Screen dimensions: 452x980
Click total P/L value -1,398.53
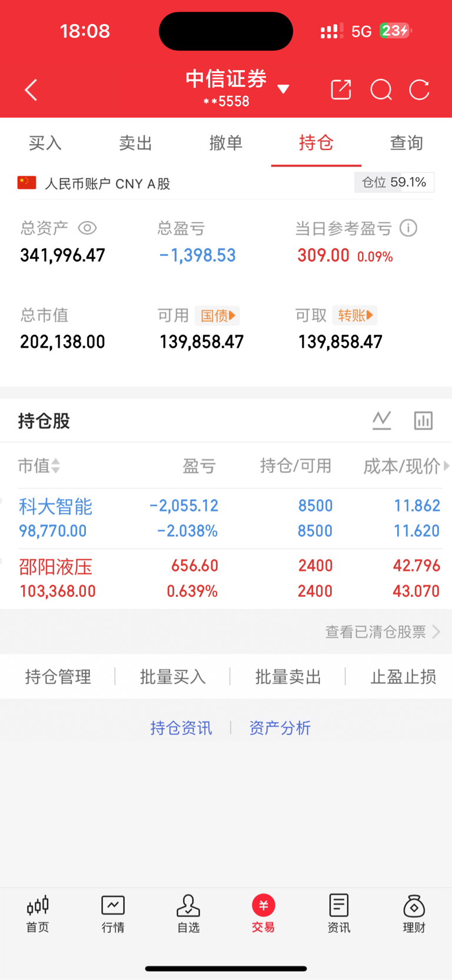tap(198, 255)
